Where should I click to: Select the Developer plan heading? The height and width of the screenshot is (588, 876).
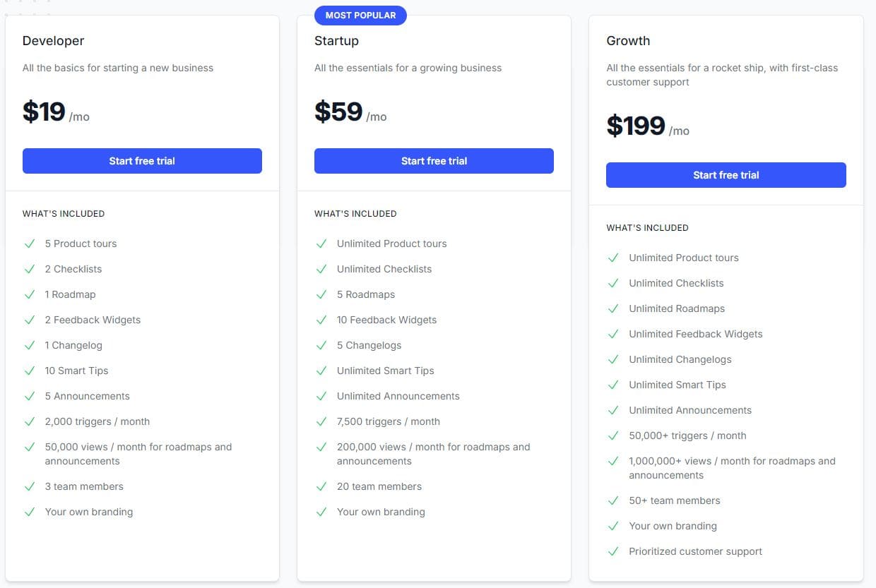53,41
